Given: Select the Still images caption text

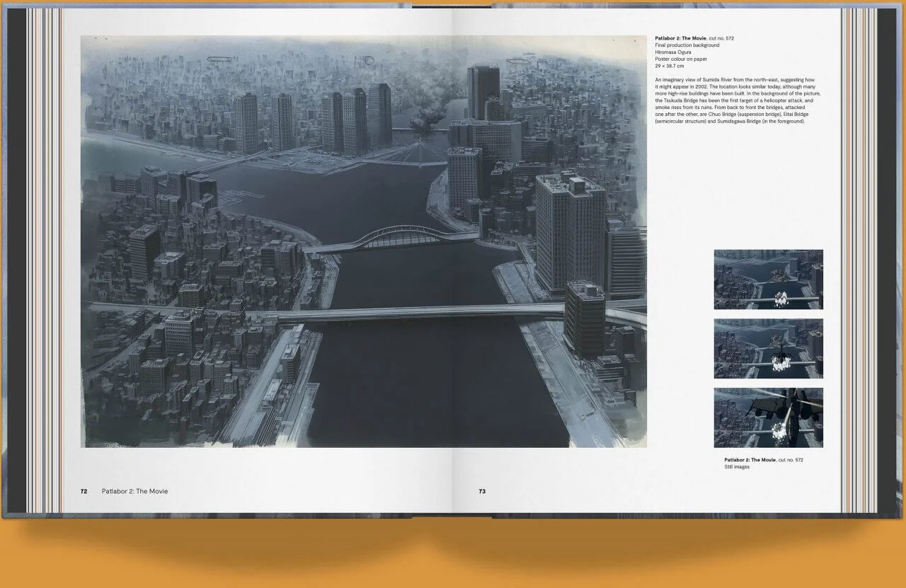Looking at the screenshot, I should 736,466.
